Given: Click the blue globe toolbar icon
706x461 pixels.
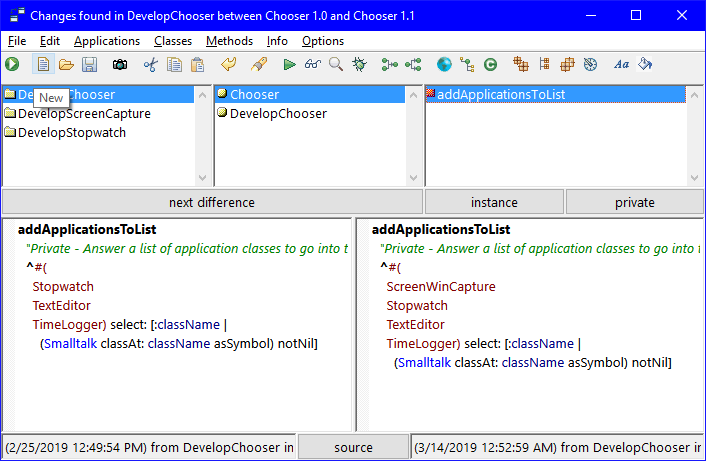Looking at the screenshot, I should [x=444, y=65].
